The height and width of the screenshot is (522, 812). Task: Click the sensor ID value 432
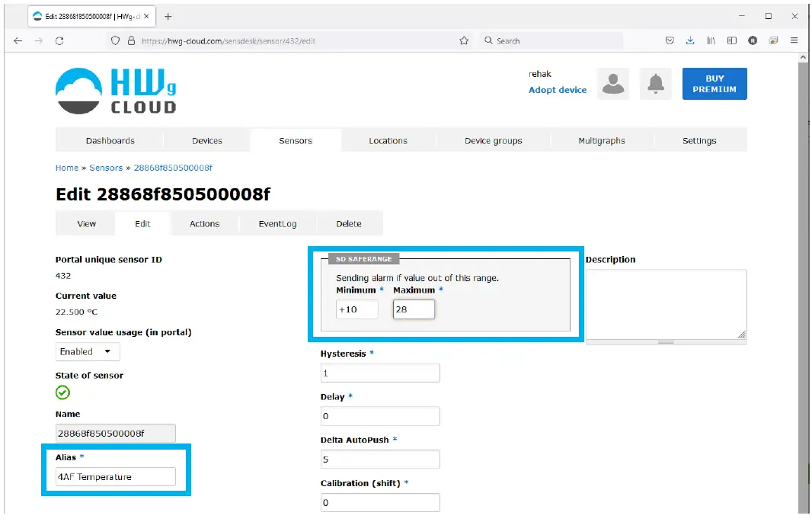63,276
